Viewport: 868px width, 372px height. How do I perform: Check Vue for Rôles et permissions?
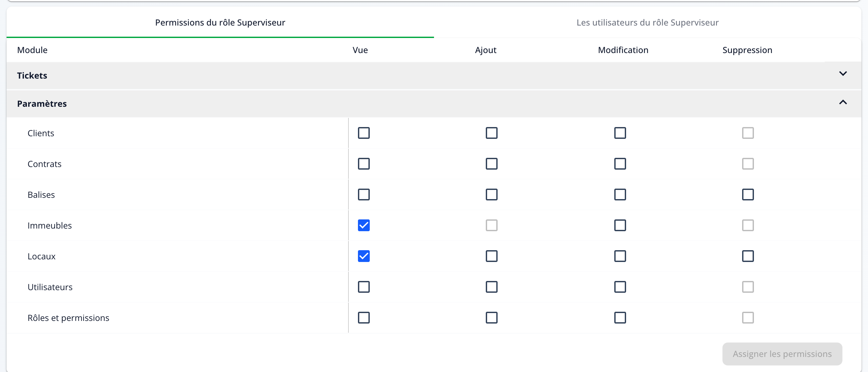point(364,318)
